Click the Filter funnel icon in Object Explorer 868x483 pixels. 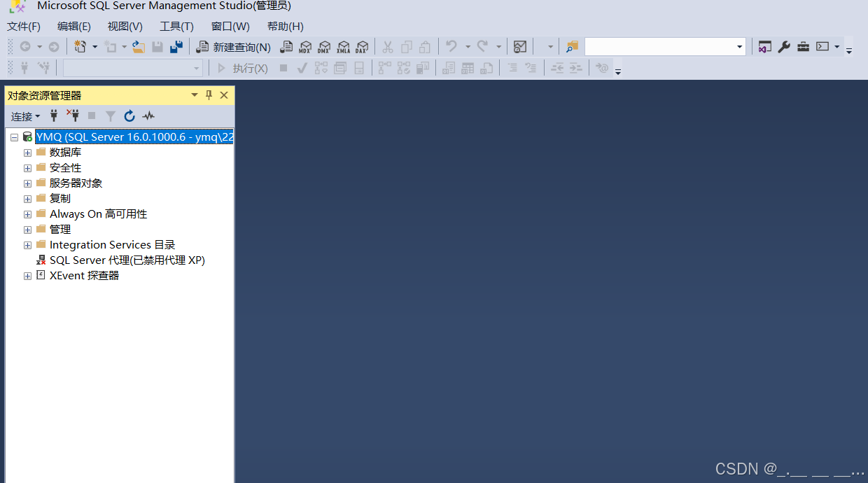111,116
